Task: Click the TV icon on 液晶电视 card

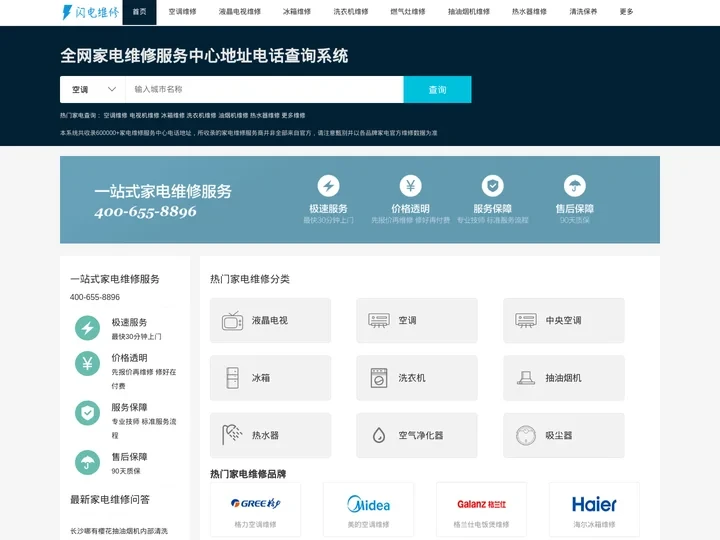Action: click(x=232, y=321)
